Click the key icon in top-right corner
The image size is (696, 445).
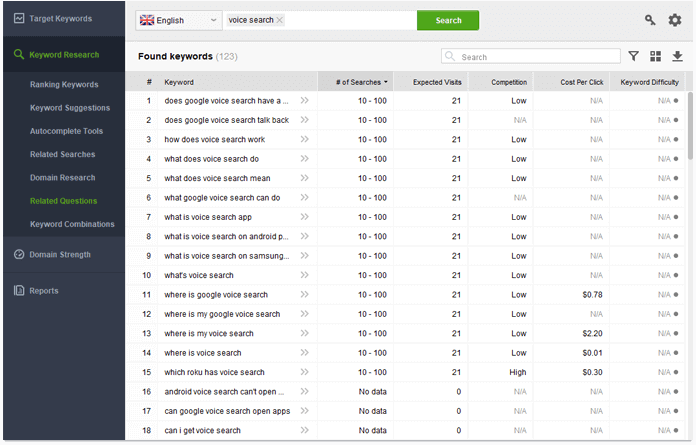tap(650, 20)
